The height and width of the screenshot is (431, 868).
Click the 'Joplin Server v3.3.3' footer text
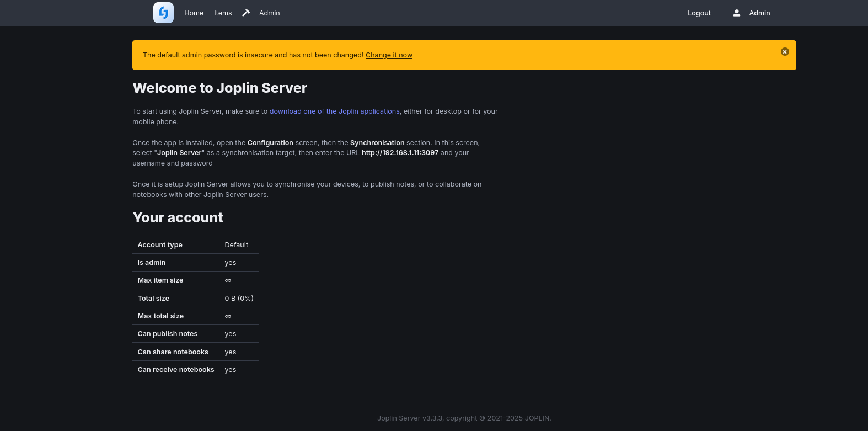point(410,418)
